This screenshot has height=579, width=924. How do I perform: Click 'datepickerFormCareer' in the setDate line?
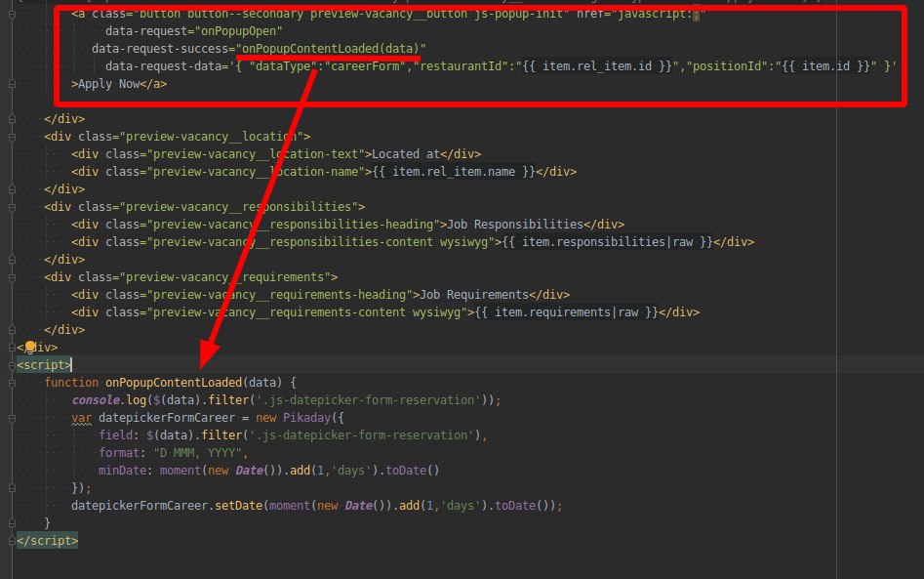pos(140,506)
